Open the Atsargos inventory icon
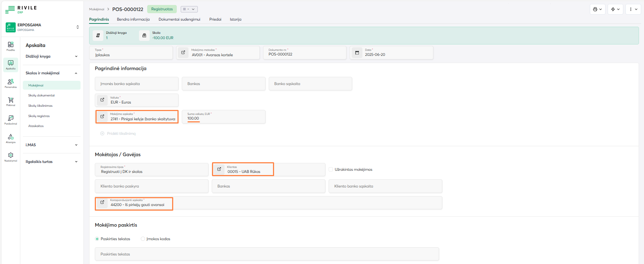This screenshot has width=644, height=264. tap(11, 137)
